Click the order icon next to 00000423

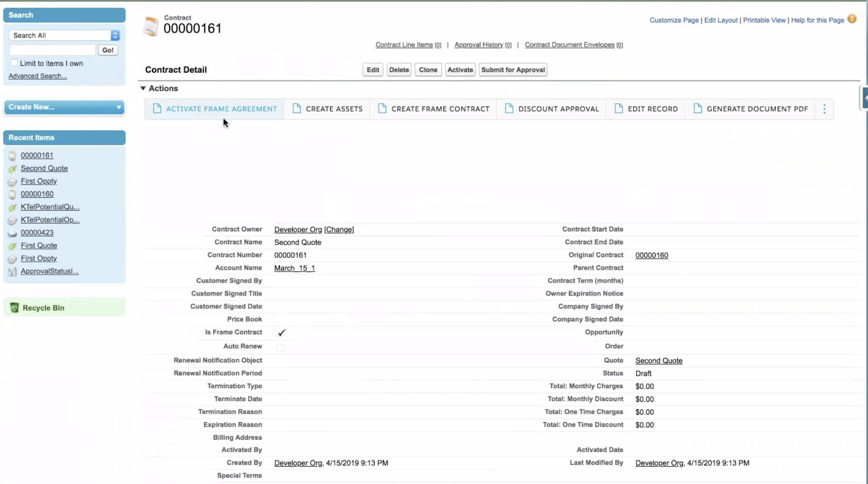[x=13, y=233]
